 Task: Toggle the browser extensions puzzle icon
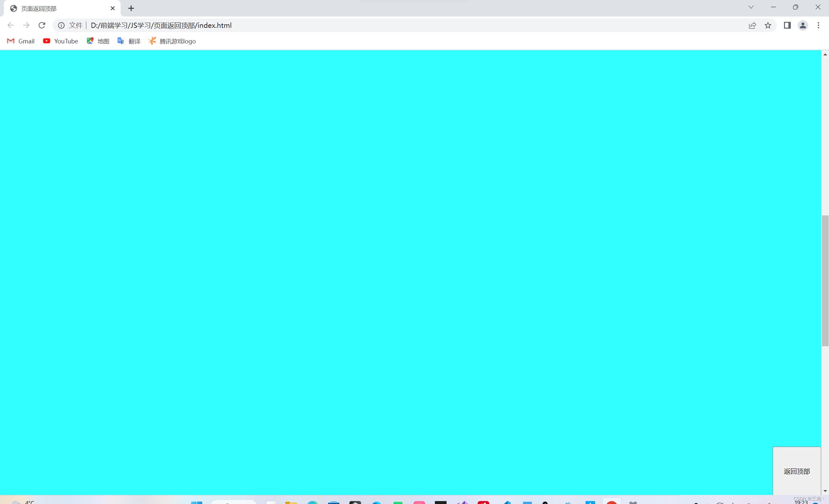click(x=788, y=26)
